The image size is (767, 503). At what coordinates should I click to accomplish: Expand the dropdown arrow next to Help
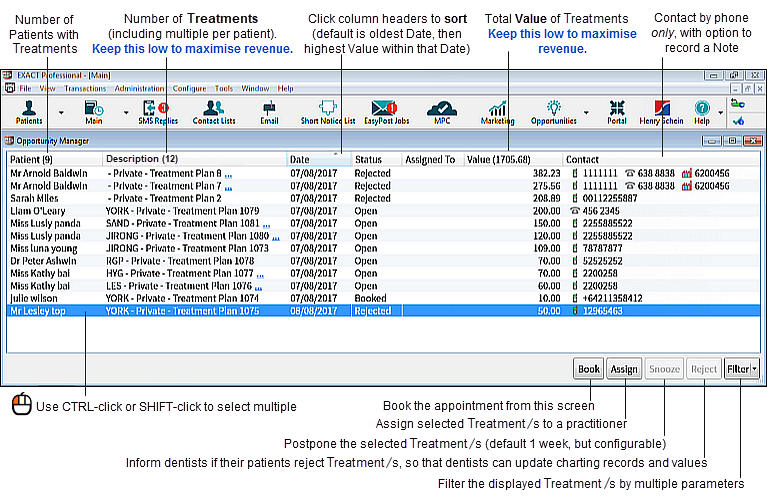click(x=721, y=113)
